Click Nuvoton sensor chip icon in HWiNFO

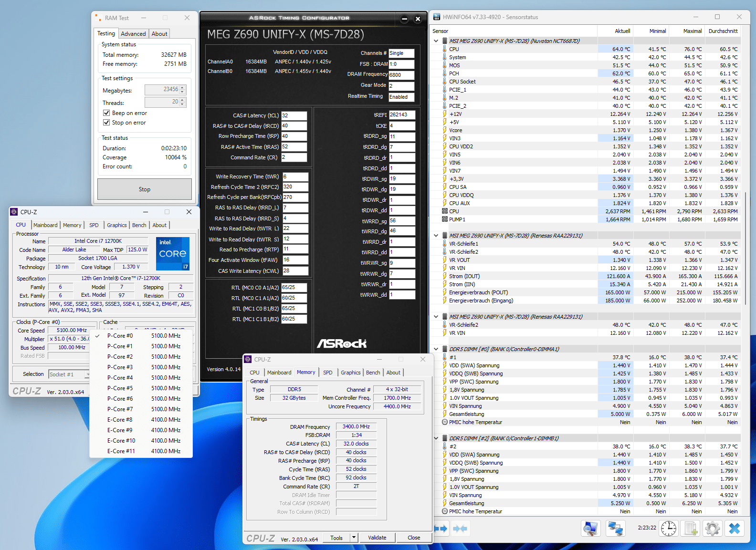coord(445,41)
